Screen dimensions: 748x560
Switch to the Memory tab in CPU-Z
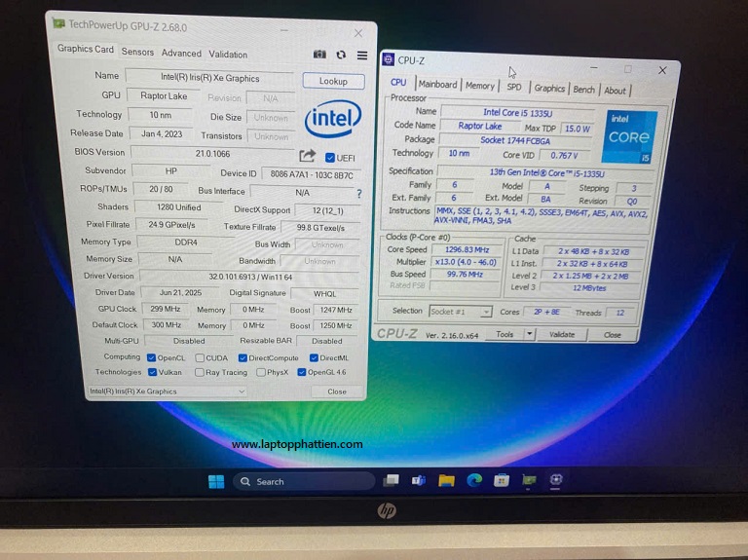480,86
